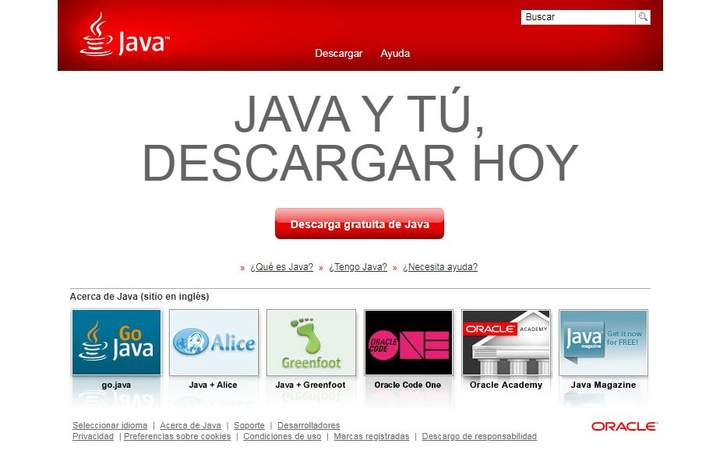Viewport: 720px width, 461px height.
Task: Open Preferencias sobre cookies link
Action: click(x=177, y=436)
